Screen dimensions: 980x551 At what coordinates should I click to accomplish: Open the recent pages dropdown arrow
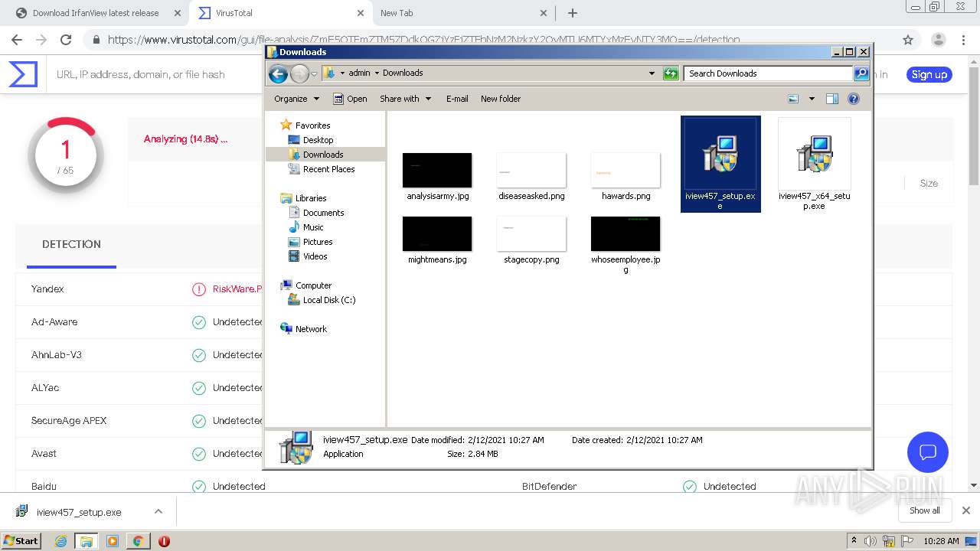point(314,74)
